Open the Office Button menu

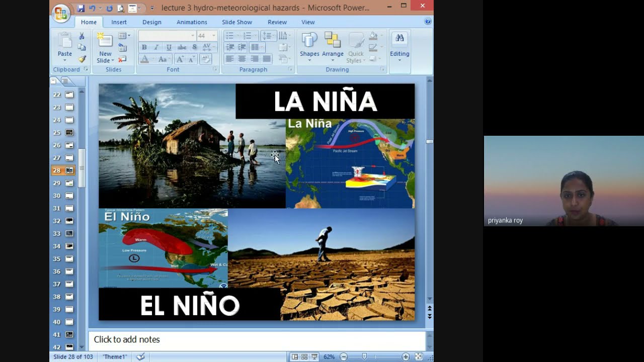click(61, 13)
